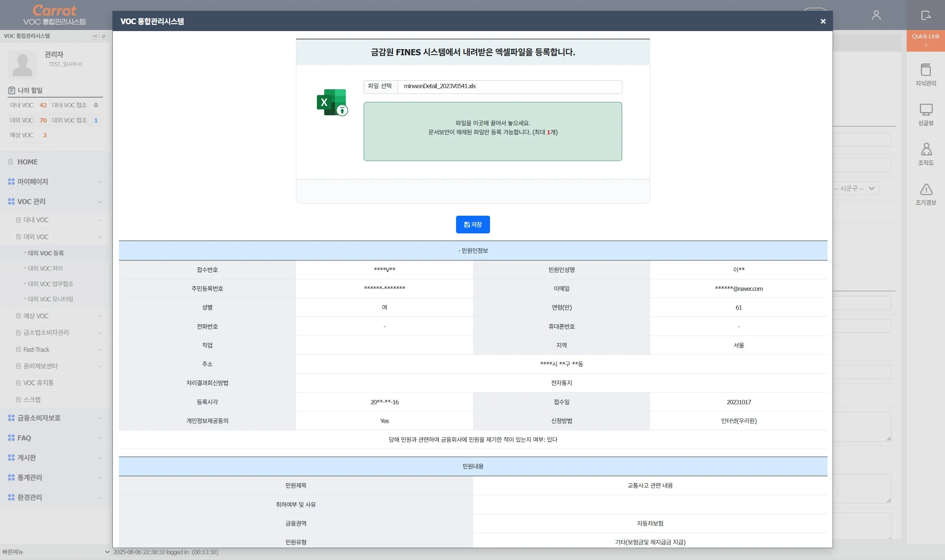945x560 pixels.
Task: Expand the 마이페이지 menu
Action: tap(55, 181)
